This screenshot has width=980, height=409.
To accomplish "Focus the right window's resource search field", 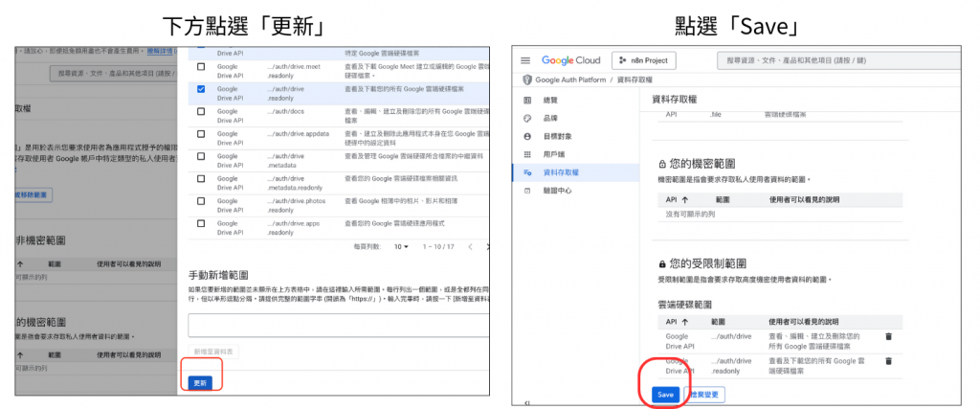I will (838, 60).
